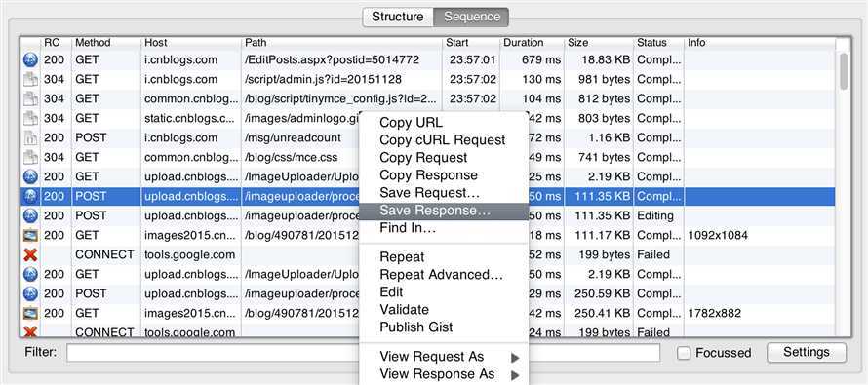Switch to the Sequence tab
The image size is (868, 385).
coord(471,17)
